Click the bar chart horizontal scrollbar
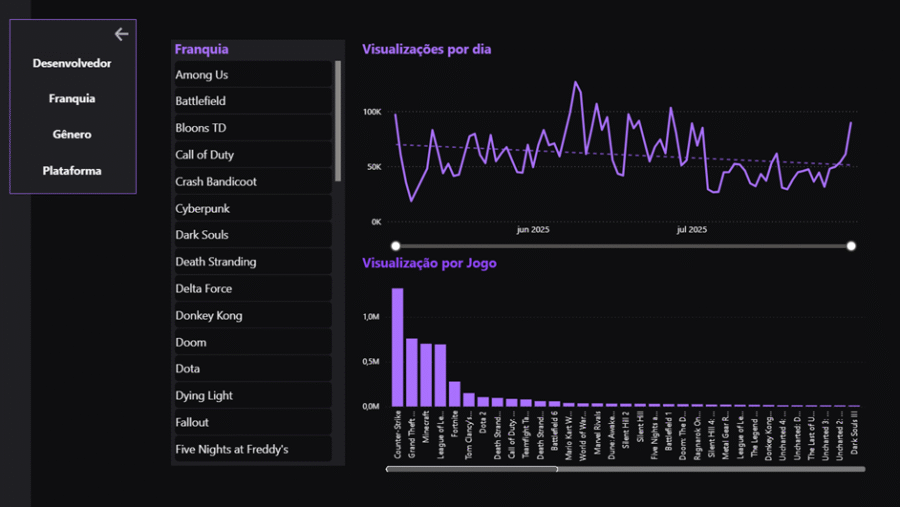The height and width of the screenshot is (507, 900). (472, 469)
